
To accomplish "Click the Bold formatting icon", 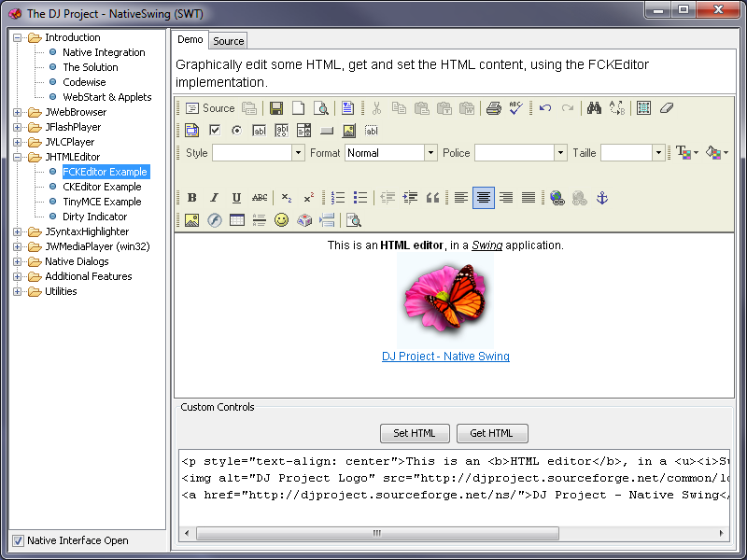I will (191, 198).
